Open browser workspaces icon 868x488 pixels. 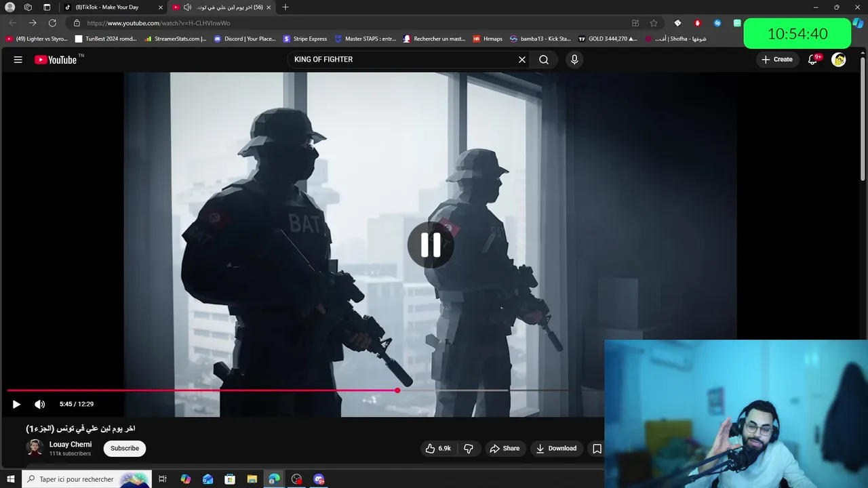28,7
